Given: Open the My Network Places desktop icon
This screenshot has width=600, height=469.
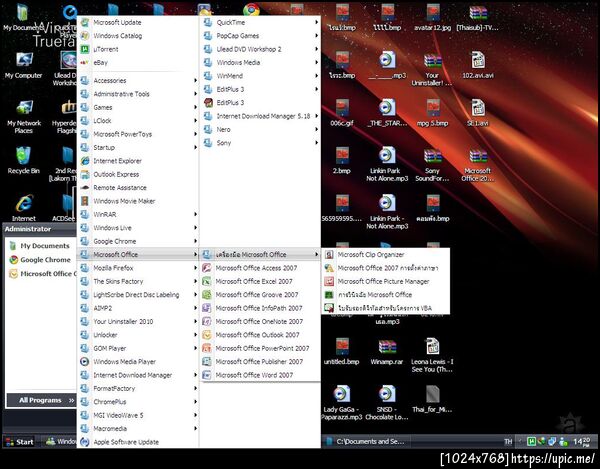Looking at the screenshot, I should pos(24,116).
